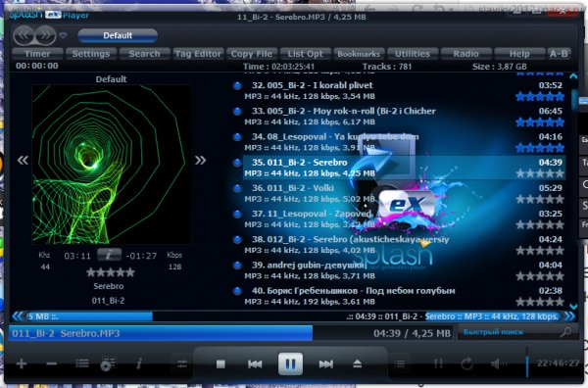The image size is (588, 388).
Task: Open the Help menu
Action: point(519,54)
